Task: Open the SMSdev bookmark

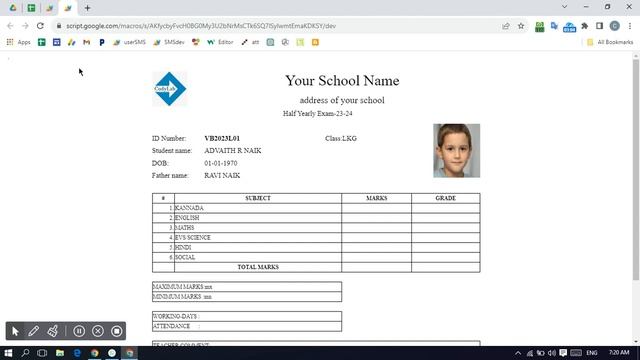Action: [169, 42]
